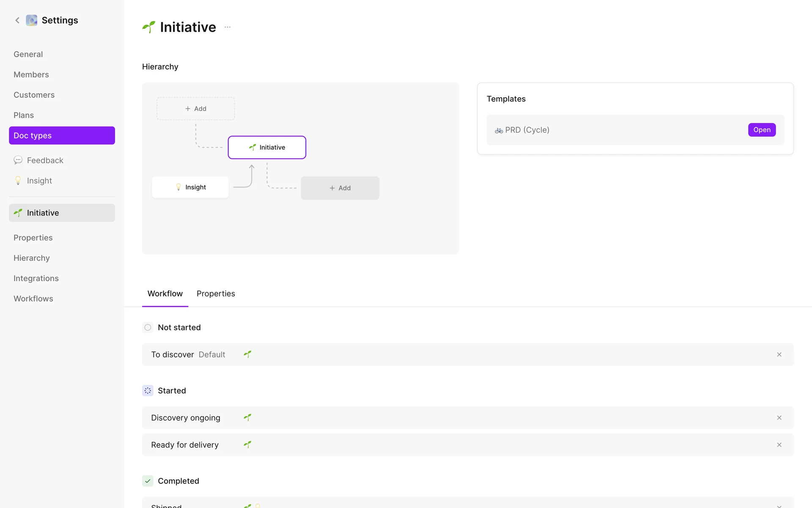Viewport: 812px width, 508px height.
Task: Open the PRD (Cycle) template
Action: click(761, 130)
